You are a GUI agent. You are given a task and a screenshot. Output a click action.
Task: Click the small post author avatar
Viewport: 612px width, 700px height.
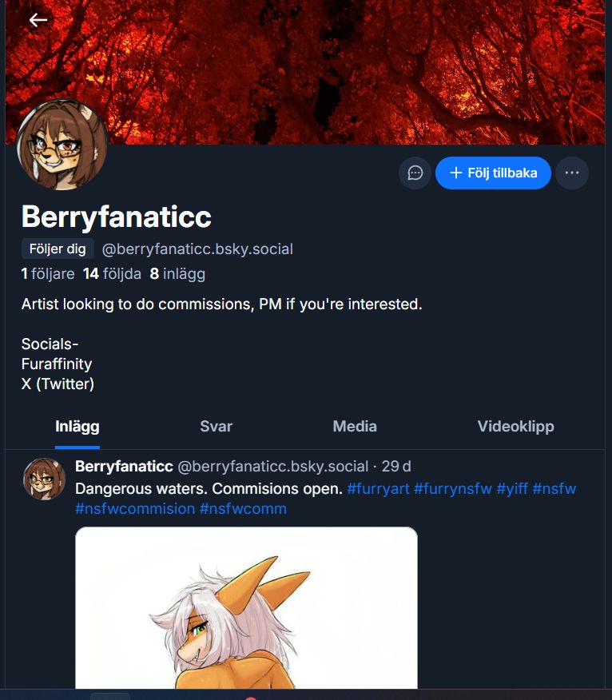tap(44, 479)
